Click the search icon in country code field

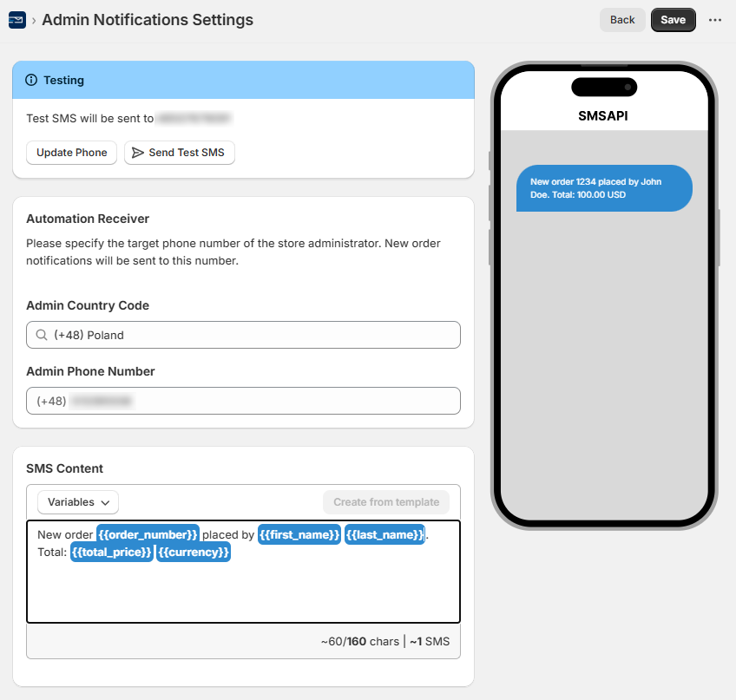tap(42, 335)
